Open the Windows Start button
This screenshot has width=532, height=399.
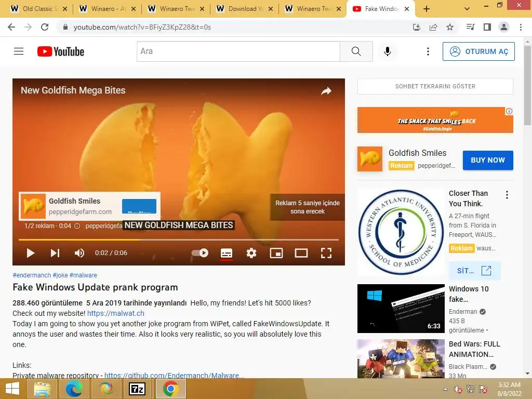point(12,389)
